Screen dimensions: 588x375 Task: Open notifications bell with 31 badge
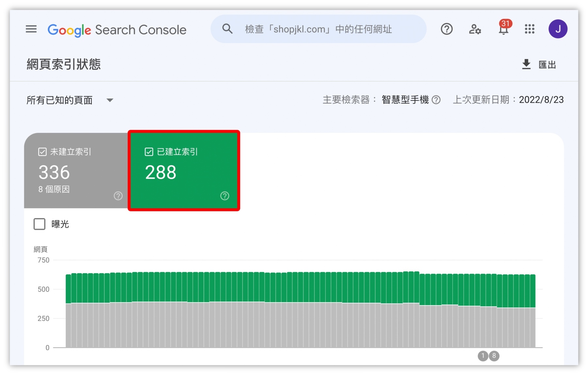click(503, 29)
